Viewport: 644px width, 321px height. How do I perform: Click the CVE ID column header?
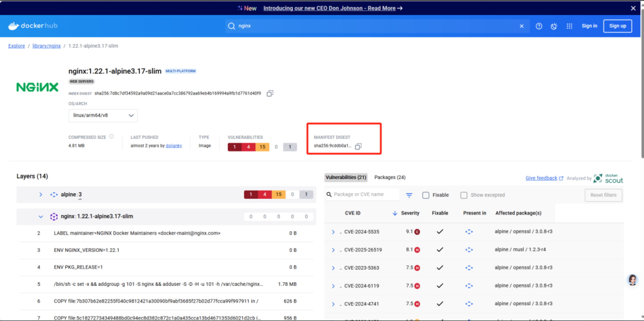tap(353, 213)
